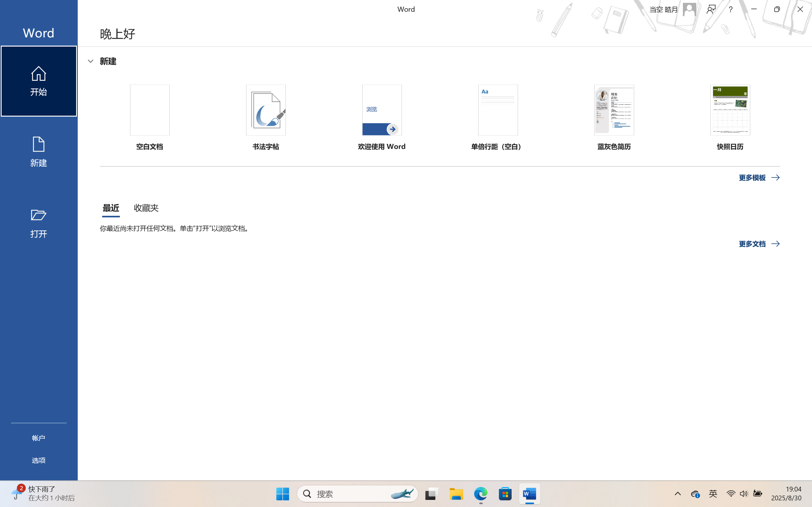Open Microsoft Edge from the taskbar
This screenshot has height=507, width=812.
(x=481, y=494)
